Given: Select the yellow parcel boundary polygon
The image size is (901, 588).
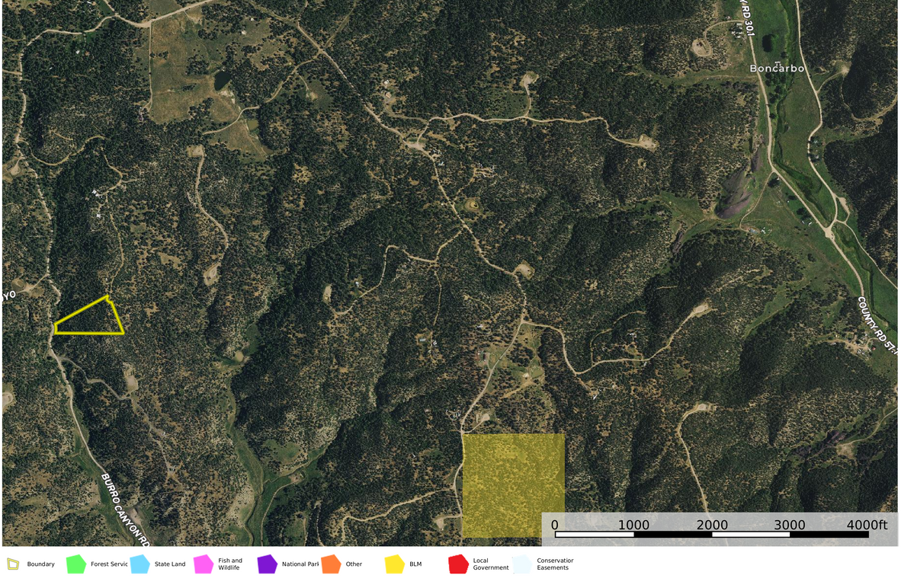Looking at the screenshot, I should pyautogui.click(x=89, y=315).
